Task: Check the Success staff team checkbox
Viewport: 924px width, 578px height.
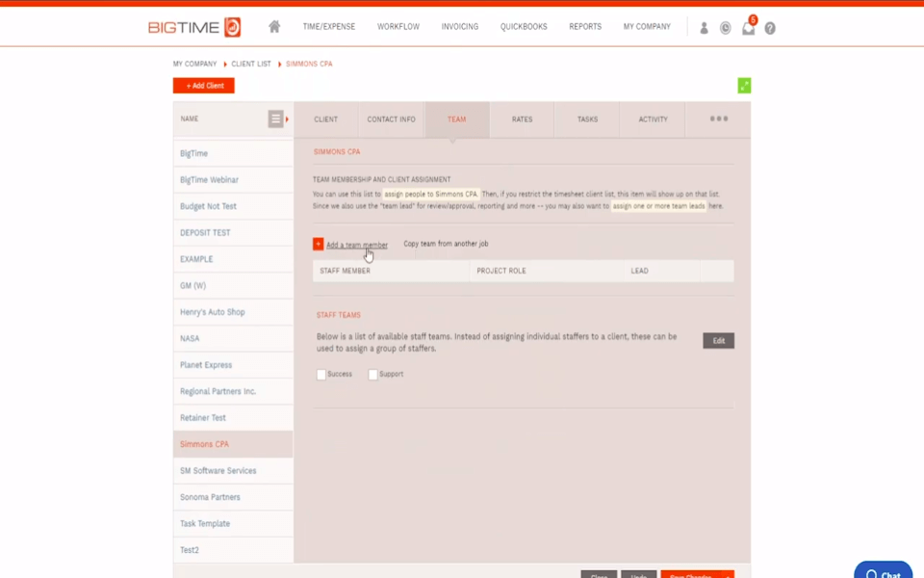Action: click(321, 375)
